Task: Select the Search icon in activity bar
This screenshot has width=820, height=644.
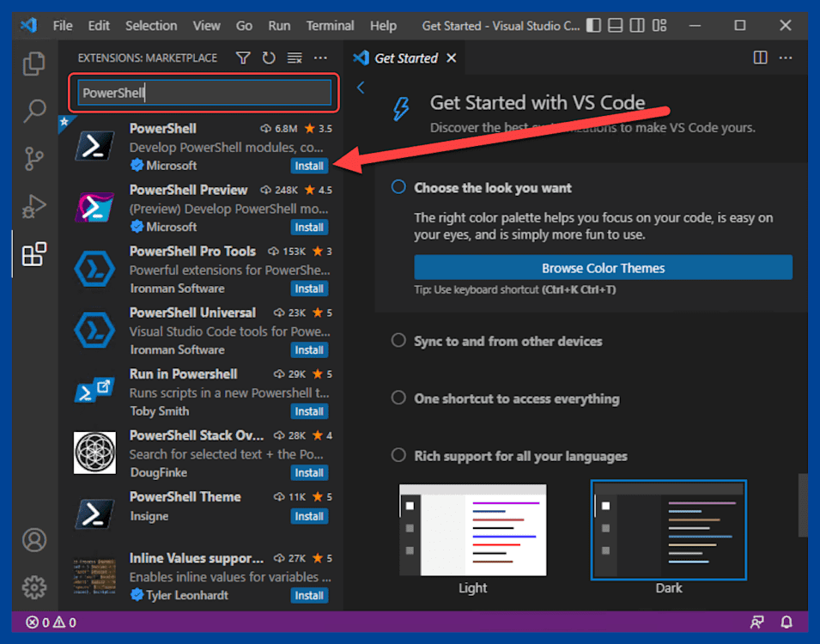Action: pyautogui.click(x=34, y=112)
